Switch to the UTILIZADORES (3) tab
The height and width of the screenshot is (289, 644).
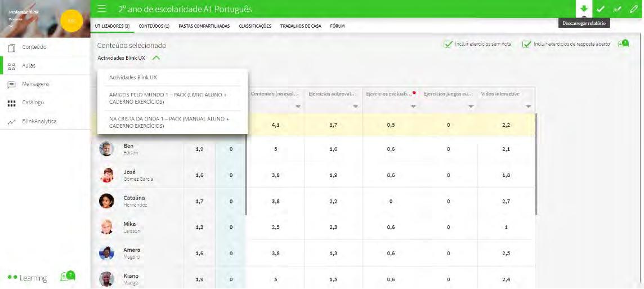point(112,26)
